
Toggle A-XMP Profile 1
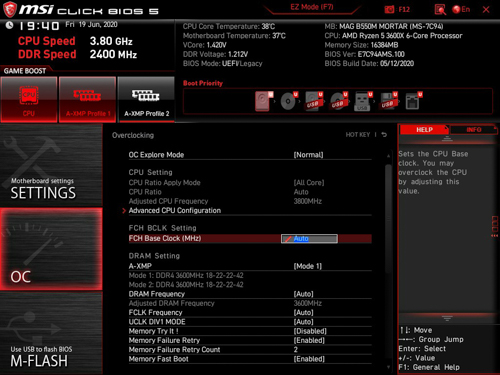coord(88,99)
